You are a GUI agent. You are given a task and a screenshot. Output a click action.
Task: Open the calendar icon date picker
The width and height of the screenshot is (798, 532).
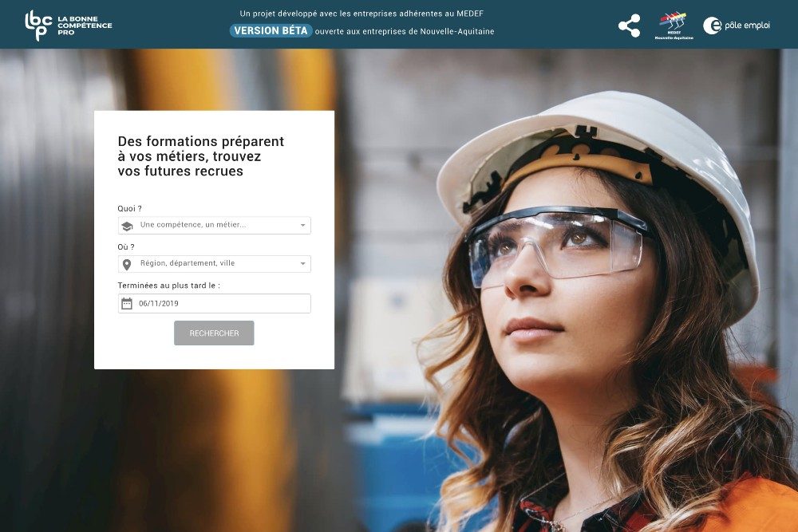coord(127,304)
